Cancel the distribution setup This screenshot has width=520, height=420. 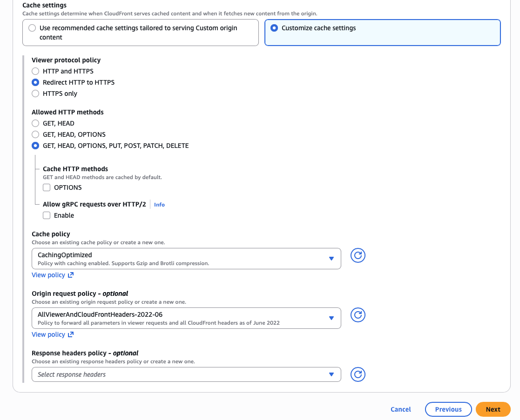401,409
